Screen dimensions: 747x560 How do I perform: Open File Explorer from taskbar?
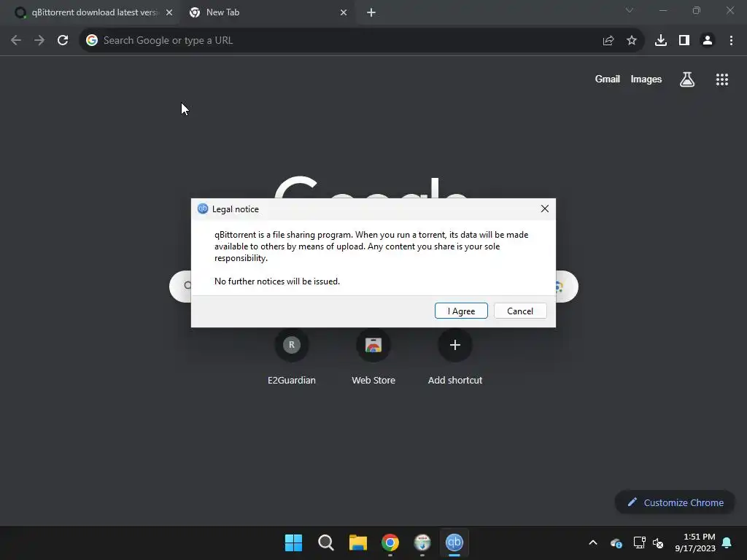point(357,542)
